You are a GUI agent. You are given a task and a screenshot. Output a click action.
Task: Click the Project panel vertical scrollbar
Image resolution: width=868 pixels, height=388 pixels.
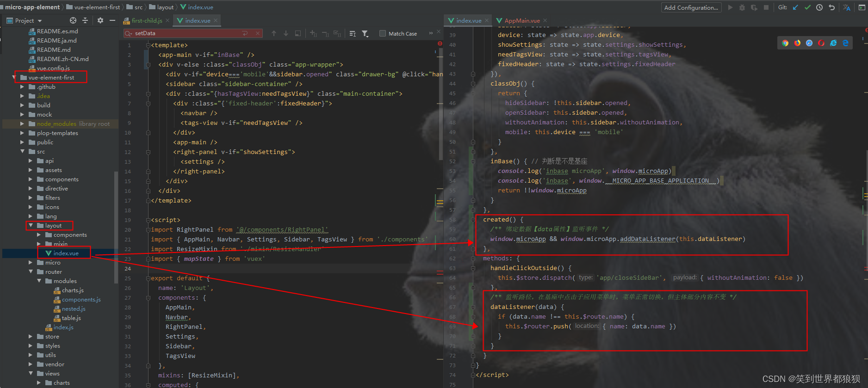pos(116,227)
